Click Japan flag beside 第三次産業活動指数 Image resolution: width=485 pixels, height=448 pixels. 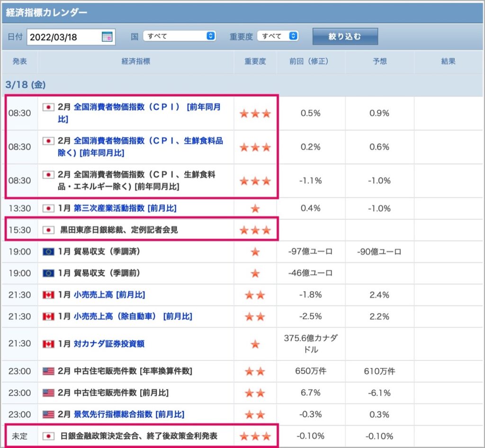coord(48,209)
